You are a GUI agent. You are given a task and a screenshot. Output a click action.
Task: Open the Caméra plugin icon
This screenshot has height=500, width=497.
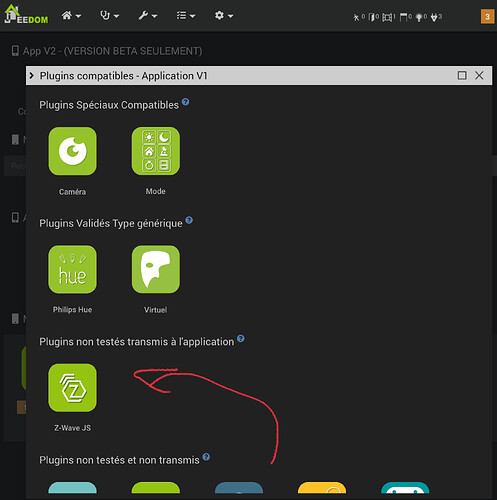72,151
